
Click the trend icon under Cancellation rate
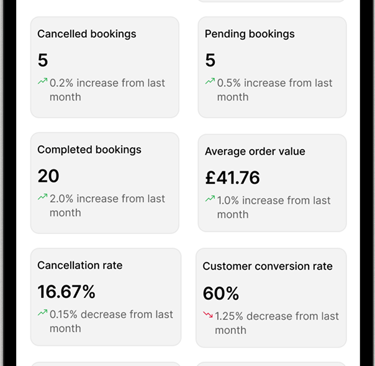[x=42, y=313]
